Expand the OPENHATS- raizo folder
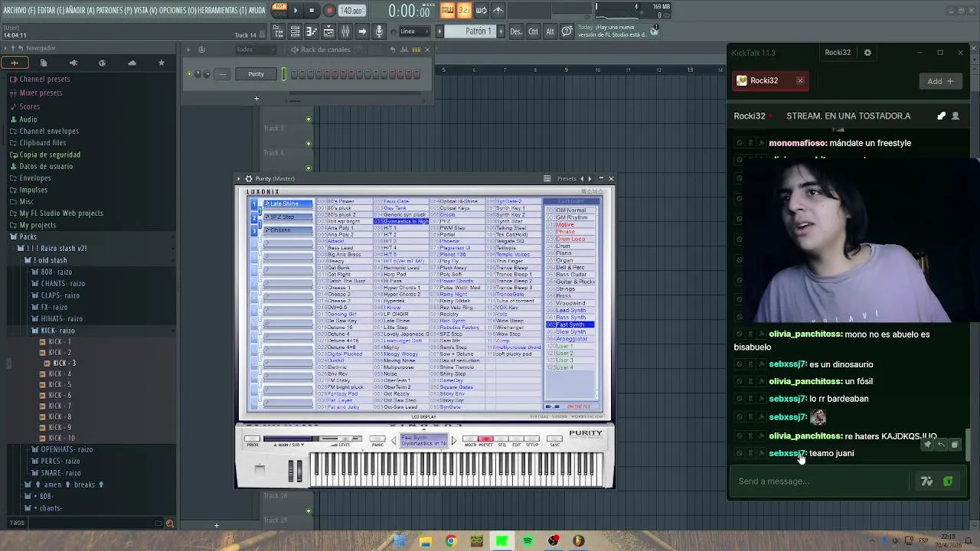 [67, 449]
